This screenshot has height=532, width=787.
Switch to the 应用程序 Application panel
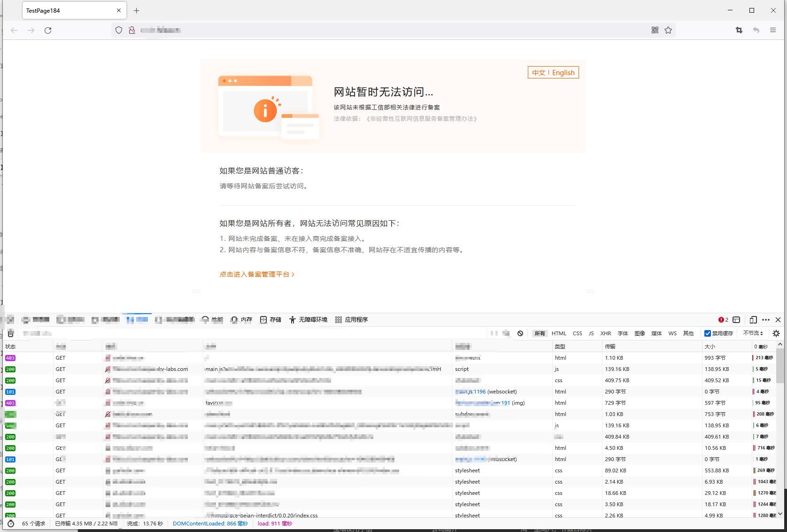351,320
